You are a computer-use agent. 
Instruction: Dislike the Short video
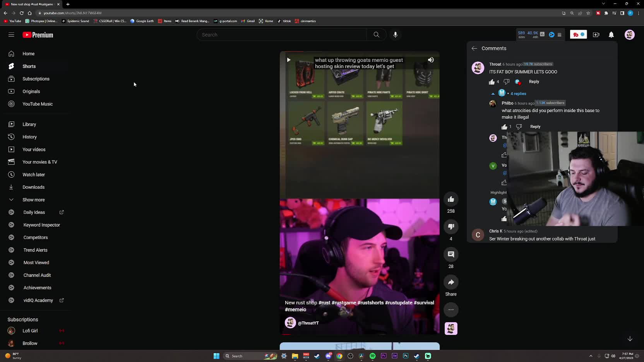pyautogui.click(x=451, y=227)
